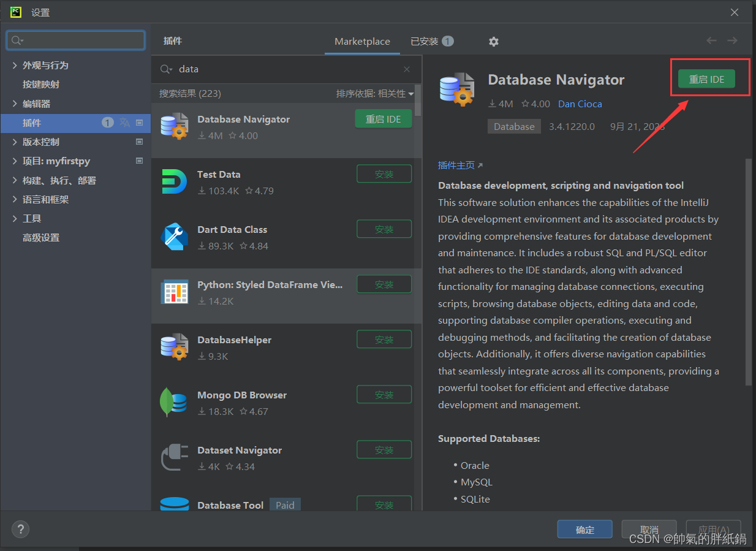756x551 pixels.
Task: Select 高级设置 in settings tree
Action: point(41,237)
